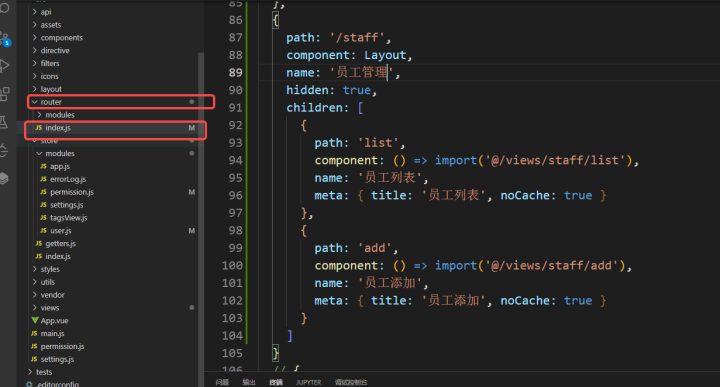This screenshot has width=720, height=387.
Task: Expand the api folder chevron
Action: coord(34,12)
